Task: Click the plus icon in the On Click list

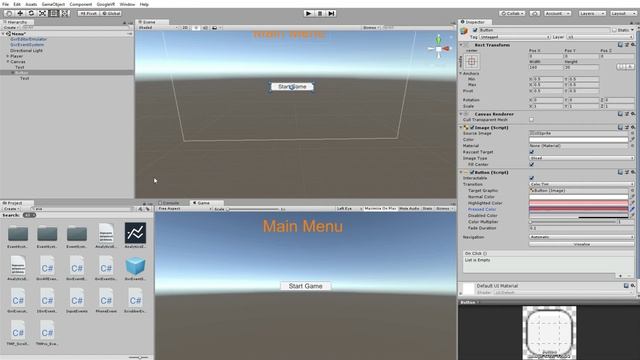Action: coord(620,276)
